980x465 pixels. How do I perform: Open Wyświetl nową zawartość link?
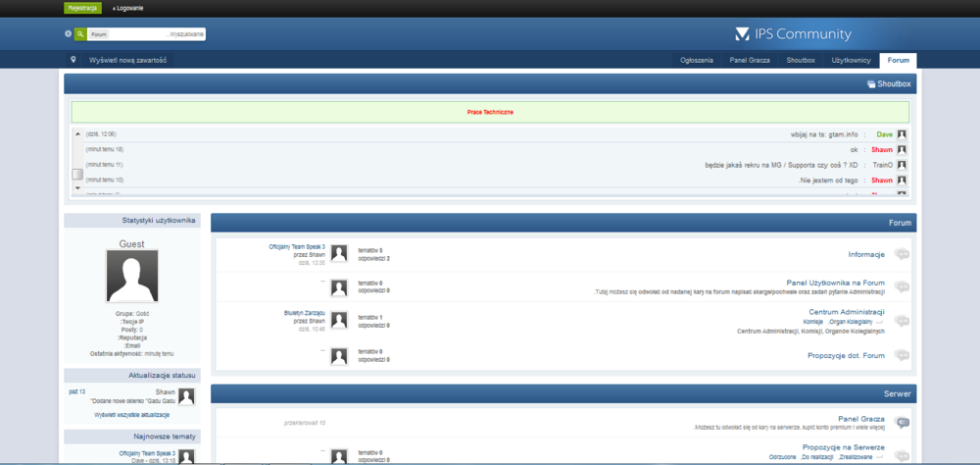point(127,60)
